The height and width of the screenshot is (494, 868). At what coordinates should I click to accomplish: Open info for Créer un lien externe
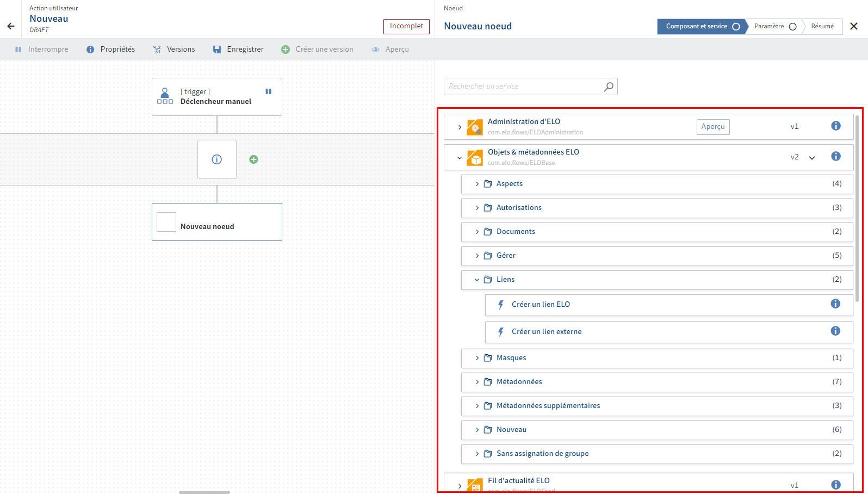click(835, 331)
